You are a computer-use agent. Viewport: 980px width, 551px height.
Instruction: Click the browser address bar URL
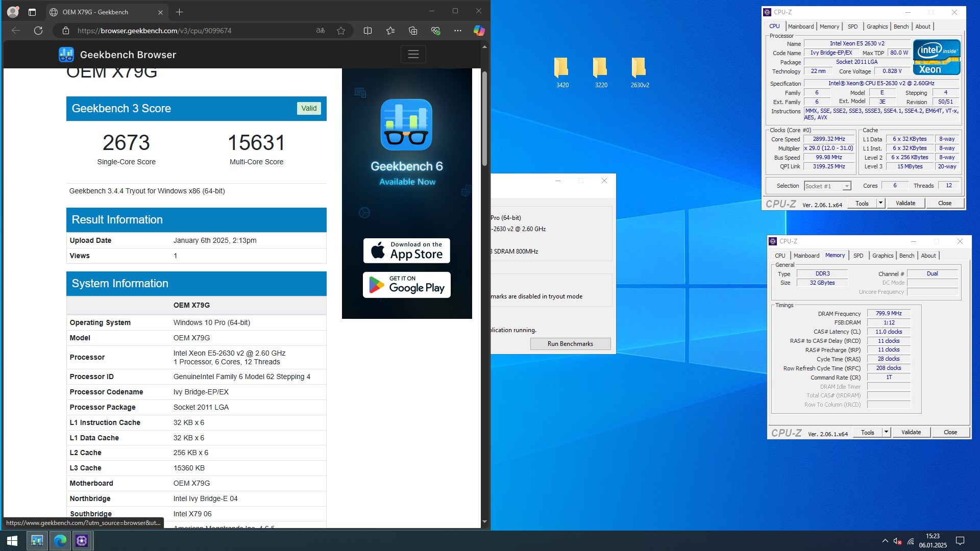(154, 31)
